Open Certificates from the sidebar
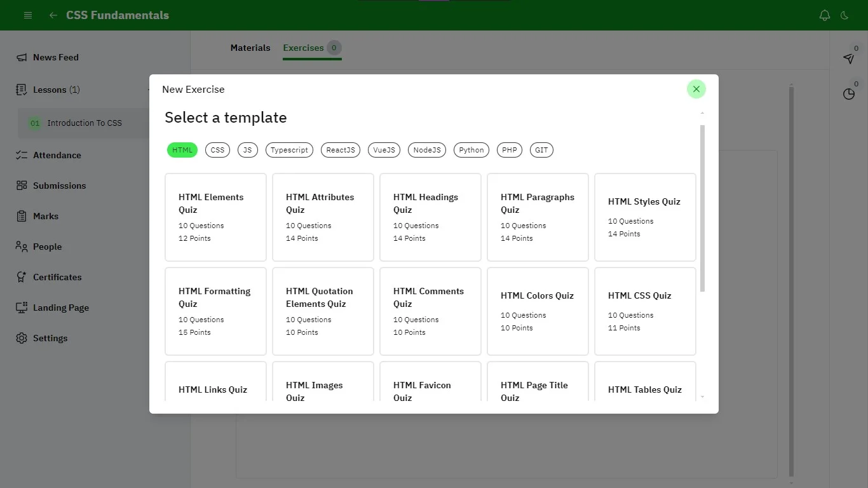Screen dimensions: 868x488 coord(57,277)
